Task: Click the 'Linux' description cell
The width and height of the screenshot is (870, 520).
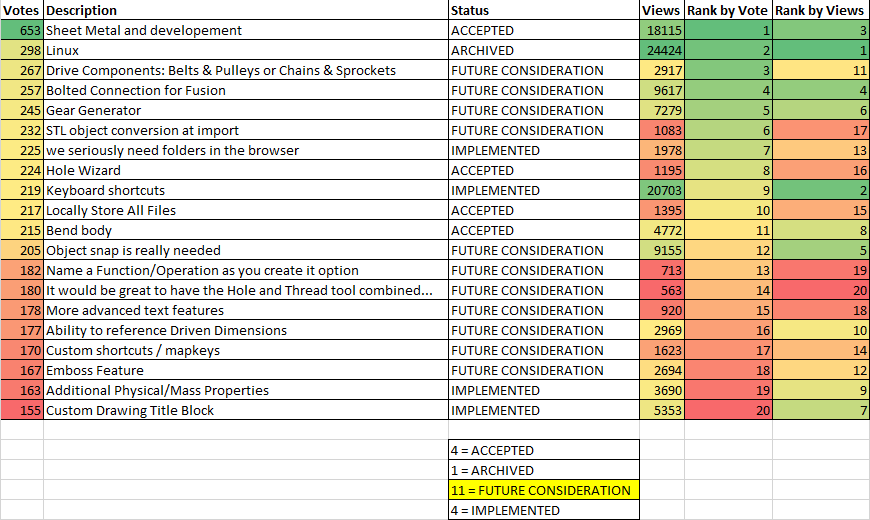Action: point(246,50)
